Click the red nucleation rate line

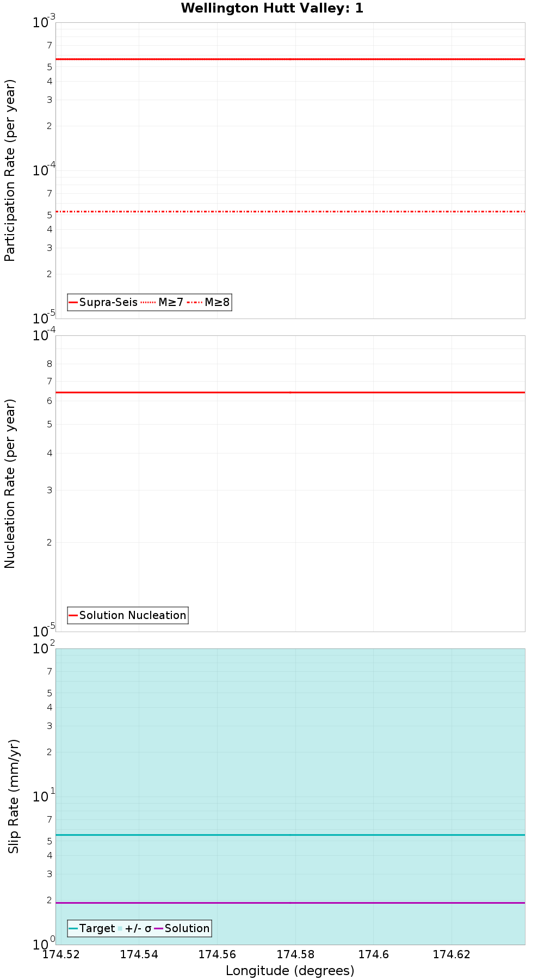click(x=290, y=392)
